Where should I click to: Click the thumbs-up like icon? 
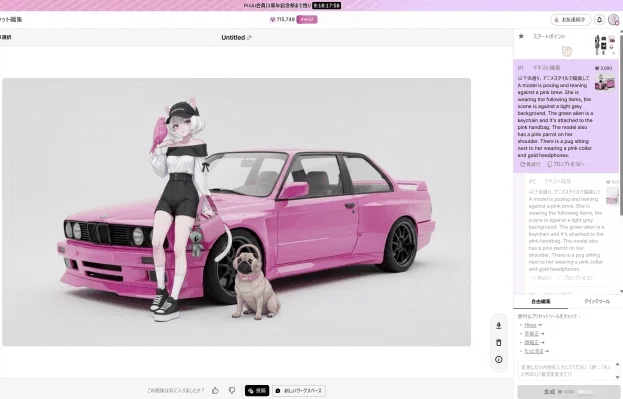(x=215, y=391)
